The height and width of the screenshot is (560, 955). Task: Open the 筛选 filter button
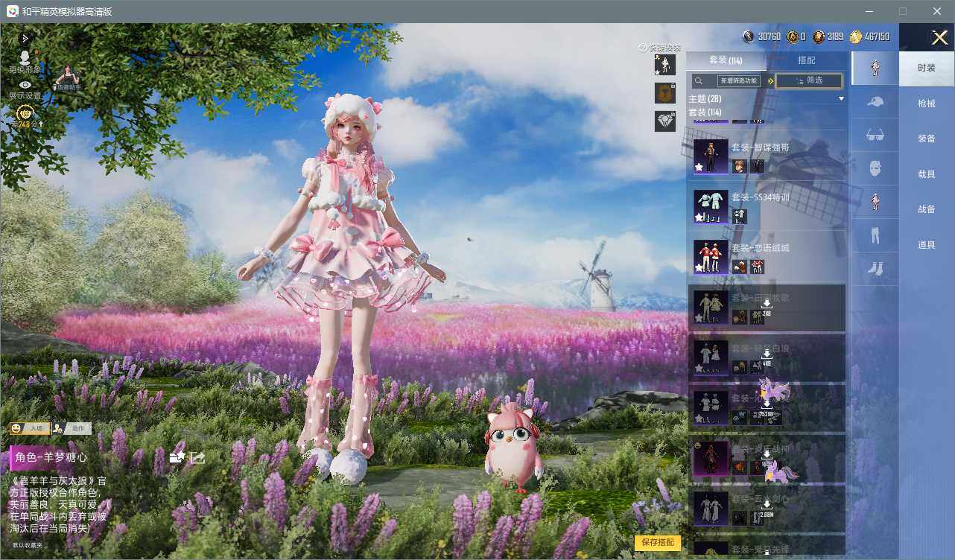point(809,80)
